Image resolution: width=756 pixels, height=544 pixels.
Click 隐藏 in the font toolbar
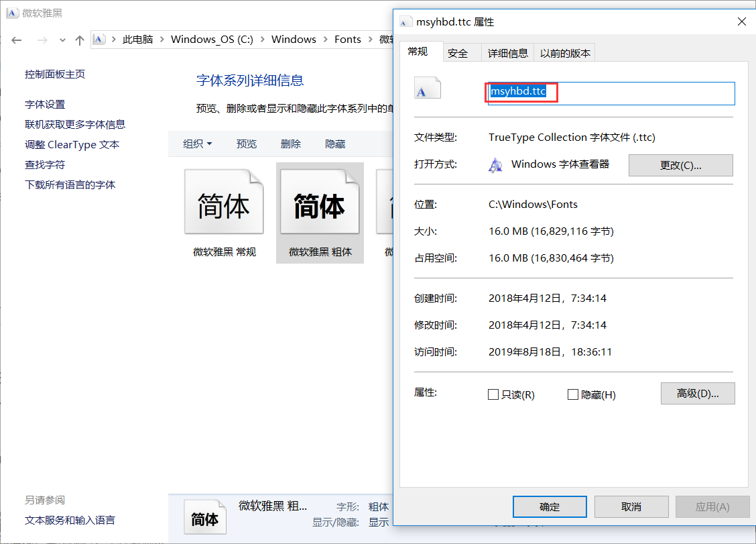335,144
